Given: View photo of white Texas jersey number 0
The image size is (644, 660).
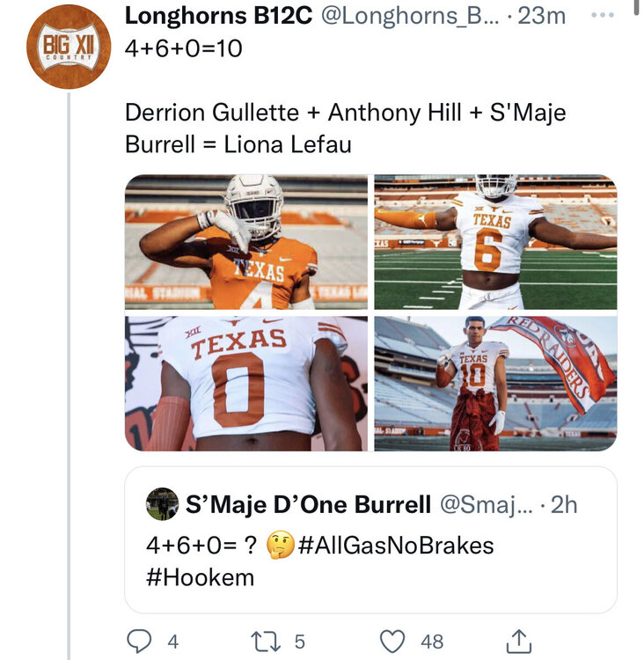Looking at the screenshot, I should pos(246,384).
